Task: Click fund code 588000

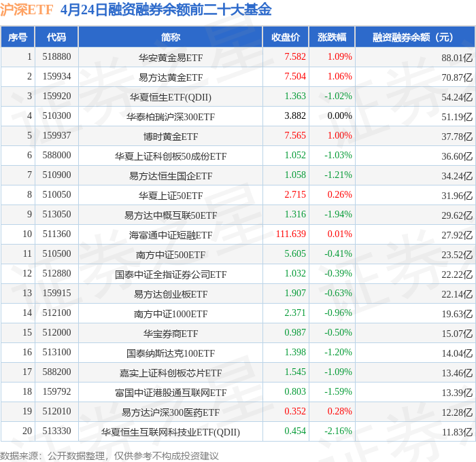Action: [x=56, y=156]
